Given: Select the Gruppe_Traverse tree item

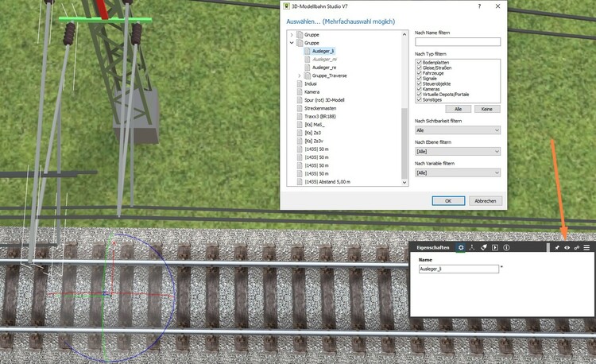Looking at the screenshot, I should (x=329, y=76).
